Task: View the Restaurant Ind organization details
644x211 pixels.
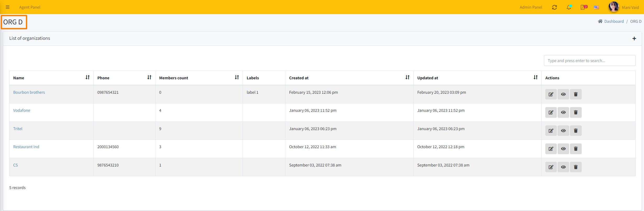Action: [563, 149]
